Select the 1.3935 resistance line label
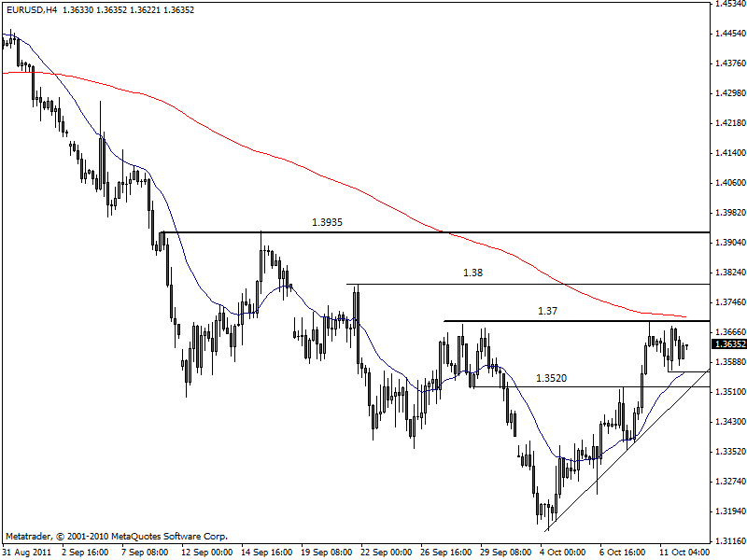The height and width of the screenshot is (560, 747). [329, 223]
